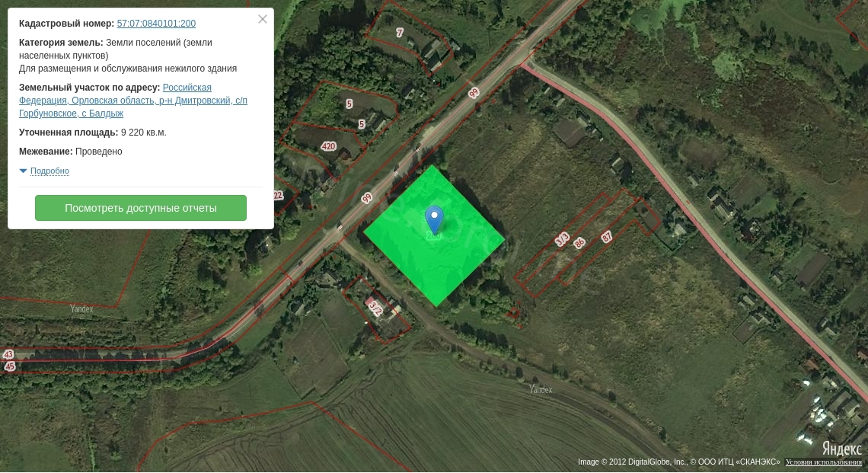
Task: Select parcel label 87 on map
Action: (x=607, y=237)
